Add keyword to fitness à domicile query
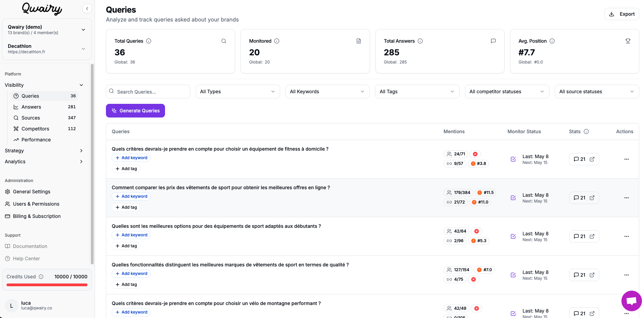 pyautogui.click(x=131, y=158)
